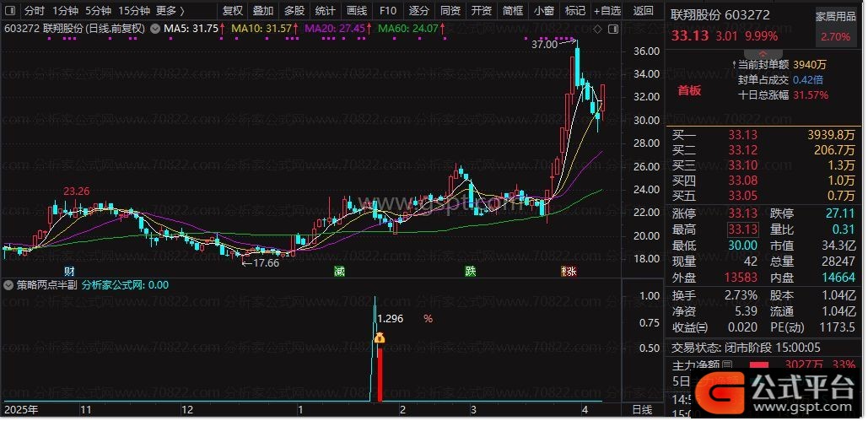Click the green 减 marker icon
Viewport: 868px width, 421px height.
338,272
